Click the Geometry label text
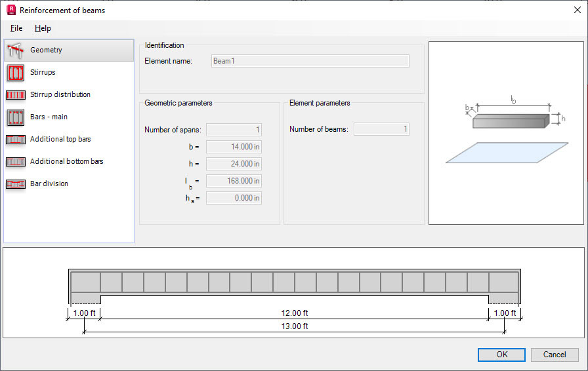 click(46, 50)
